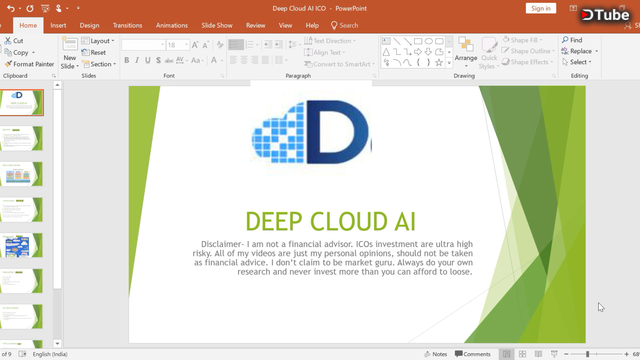Screen dimensions: 640x360
Task: Cut the selection
Action: (x=14, y=41)
